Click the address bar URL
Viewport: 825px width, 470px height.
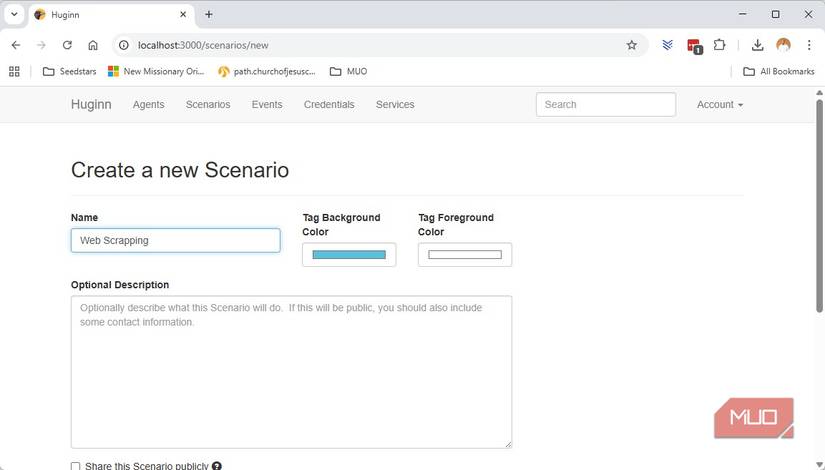pos(203,45)
